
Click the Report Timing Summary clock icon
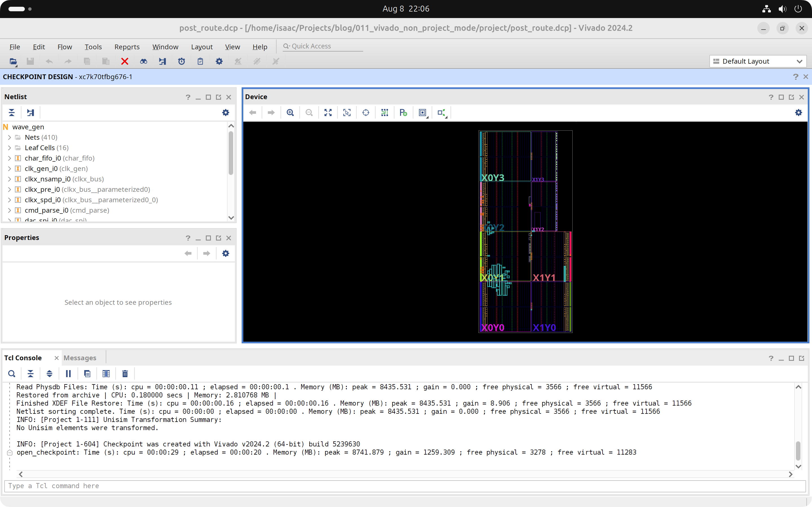tap(182, 61)
